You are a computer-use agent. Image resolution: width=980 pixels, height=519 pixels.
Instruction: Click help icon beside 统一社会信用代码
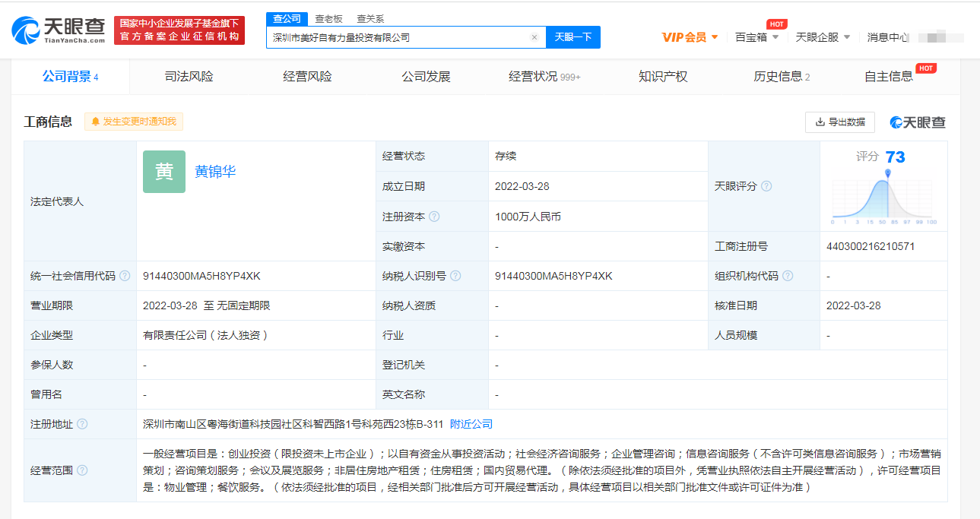125,276
